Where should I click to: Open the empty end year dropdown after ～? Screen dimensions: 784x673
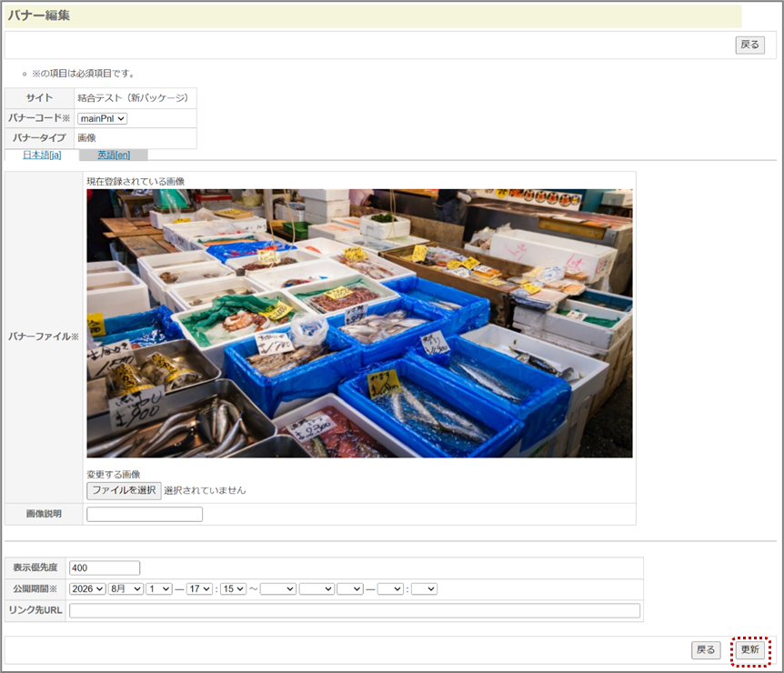[x=277, y=589]
